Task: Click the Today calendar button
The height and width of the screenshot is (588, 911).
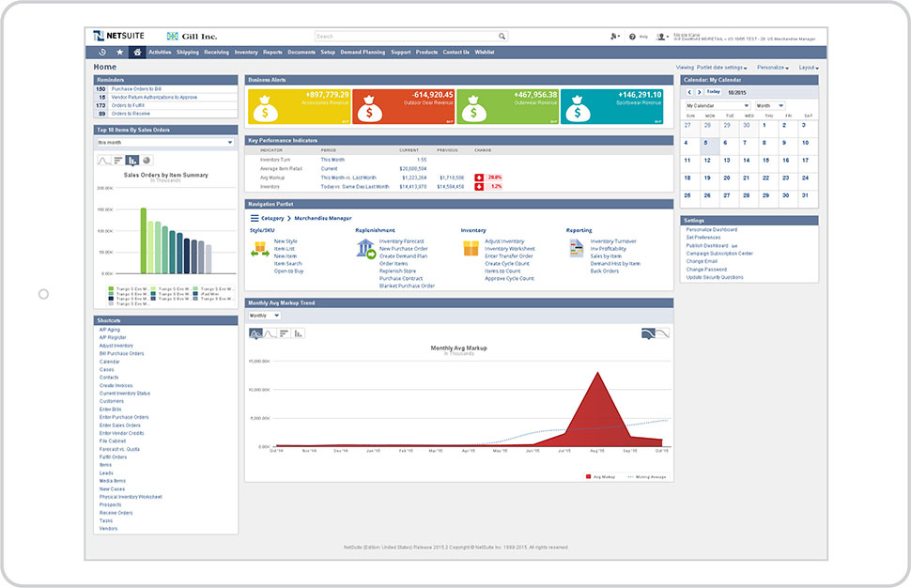Action: tap(714, 92)
